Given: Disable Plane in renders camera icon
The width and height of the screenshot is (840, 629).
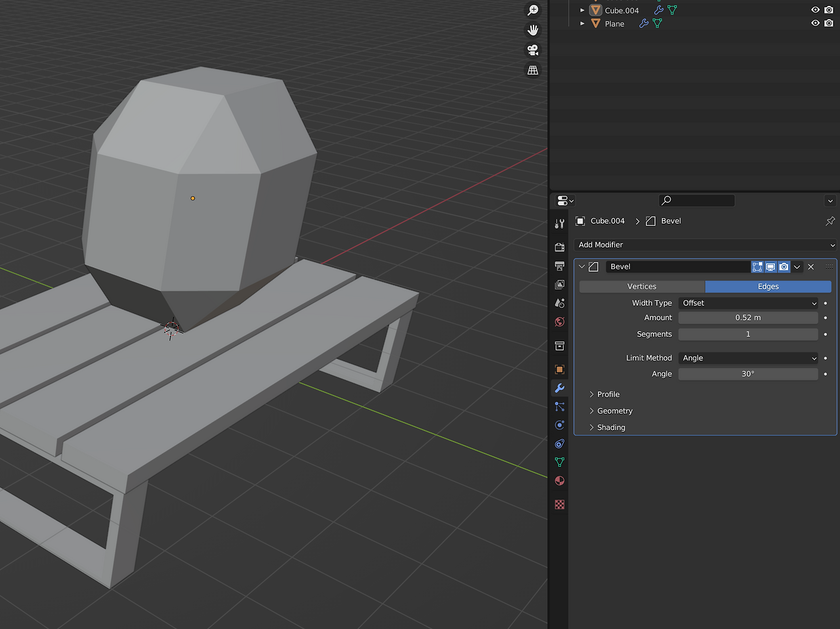Looking at the screenshot, I should pyautogui.click(x=829, y=23).
